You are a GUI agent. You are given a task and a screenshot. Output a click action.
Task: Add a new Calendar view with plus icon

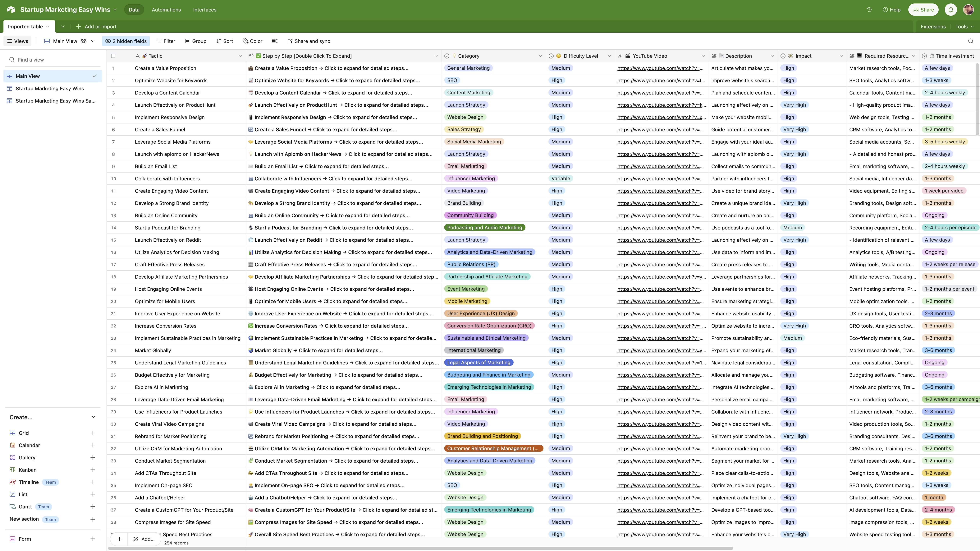[x=92, y=445]
